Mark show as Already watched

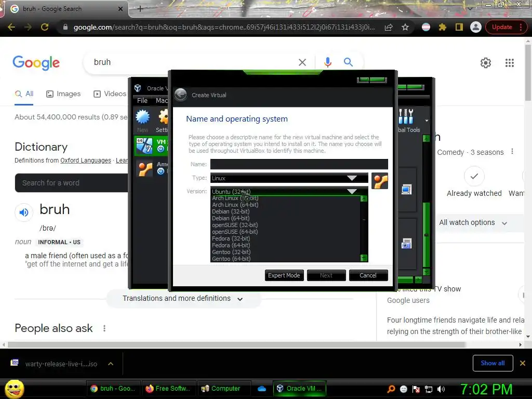coord(474,177)
